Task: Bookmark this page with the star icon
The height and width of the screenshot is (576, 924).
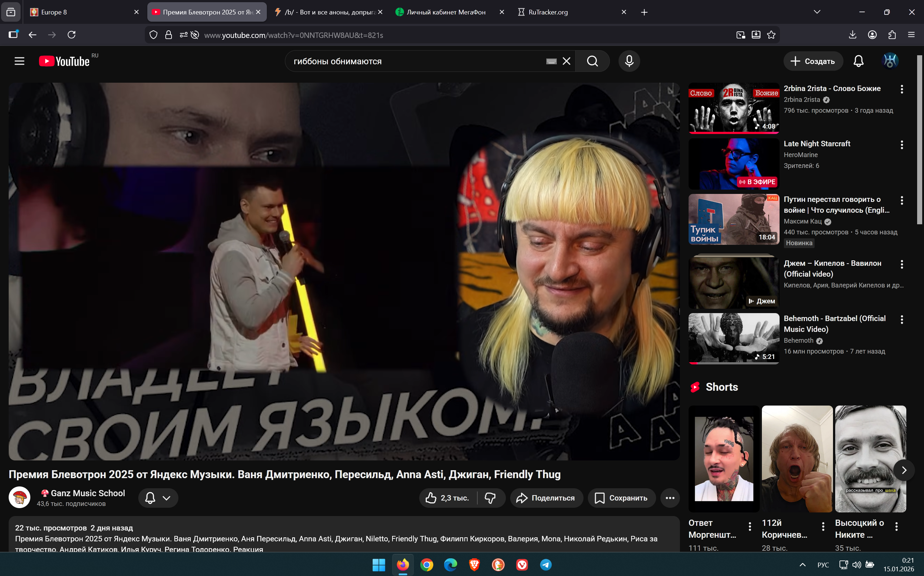Action: tap(771, 35)
